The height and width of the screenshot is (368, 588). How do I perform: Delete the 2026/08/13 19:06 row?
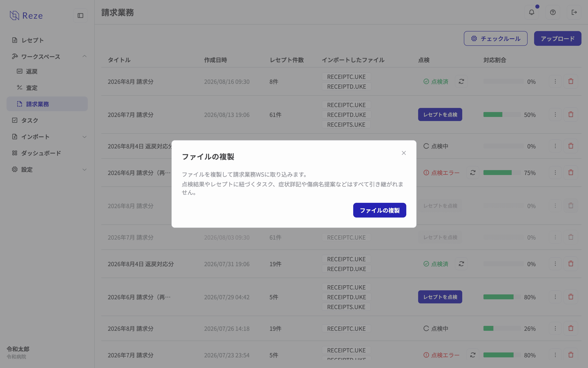tap(571, 114)
